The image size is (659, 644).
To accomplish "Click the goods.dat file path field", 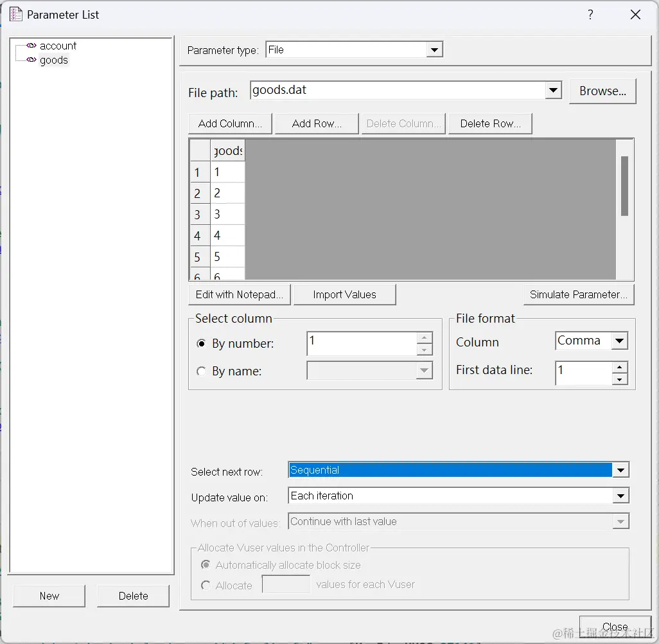I will [x=398, y=91].
